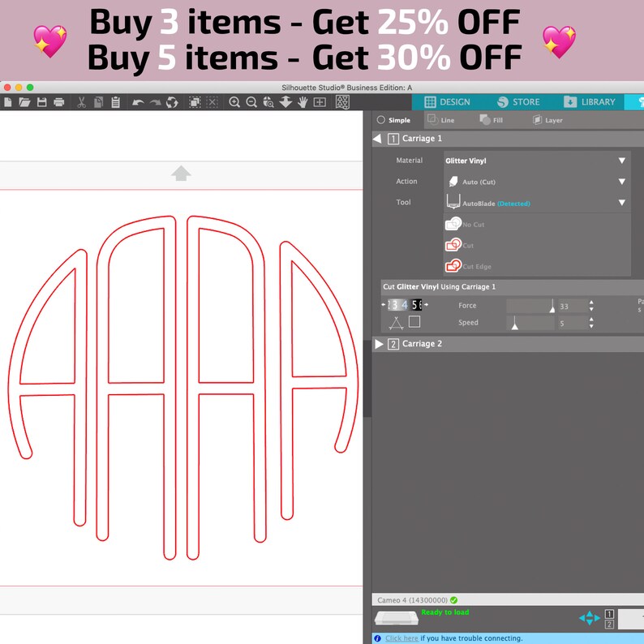Increase Speed value with up arrow
The width and height of the screenshot is (644, 644).
click(591, 319)
